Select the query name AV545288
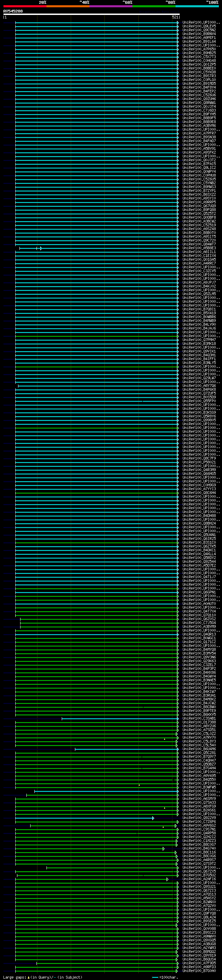 (13, 11)
